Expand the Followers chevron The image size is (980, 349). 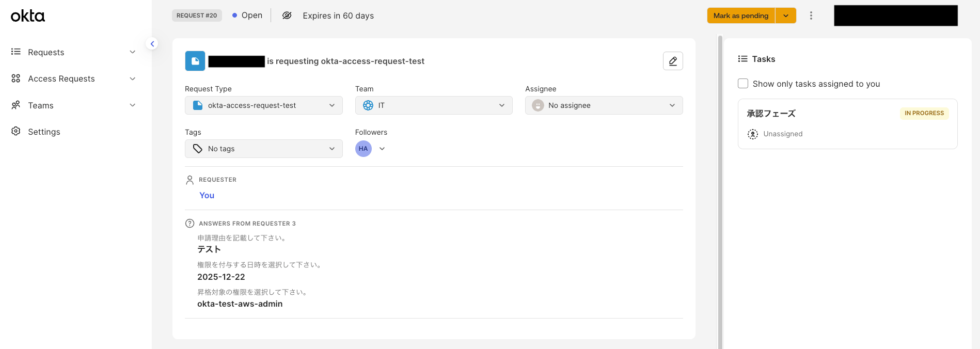382,149
